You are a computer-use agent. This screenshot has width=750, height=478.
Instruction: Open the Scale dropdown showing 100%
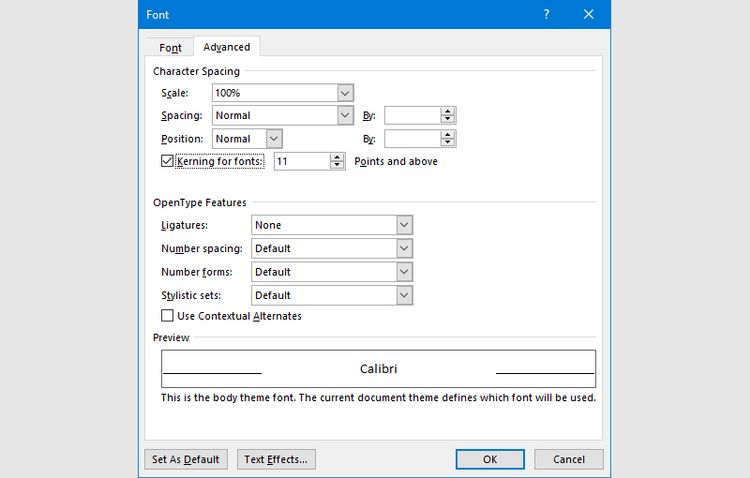283,93
